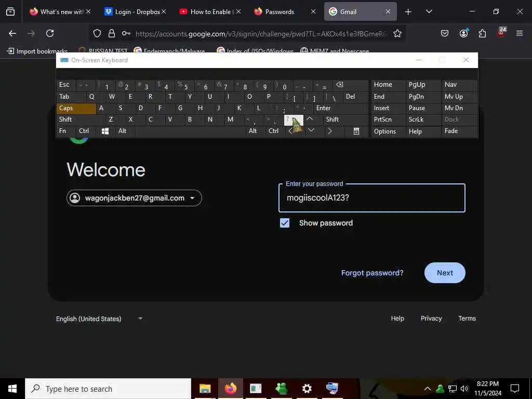Go back with the browser back arrow

(12, 33)
